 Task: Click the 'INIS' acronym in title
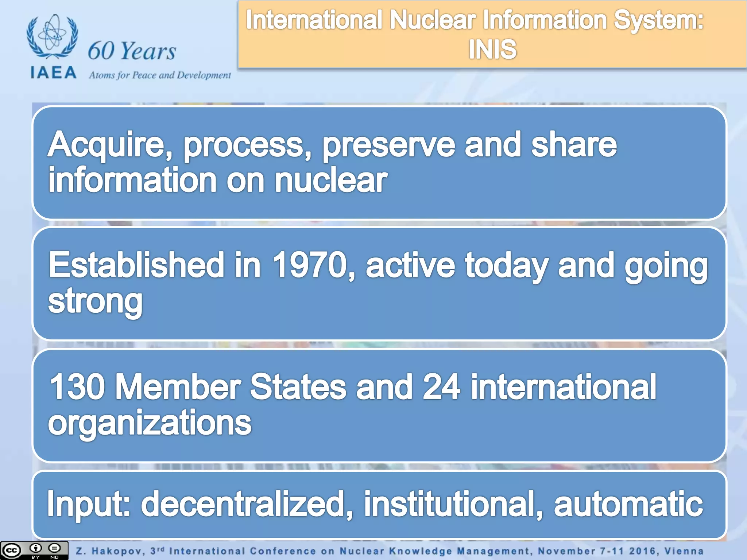[x=492, y=49]
